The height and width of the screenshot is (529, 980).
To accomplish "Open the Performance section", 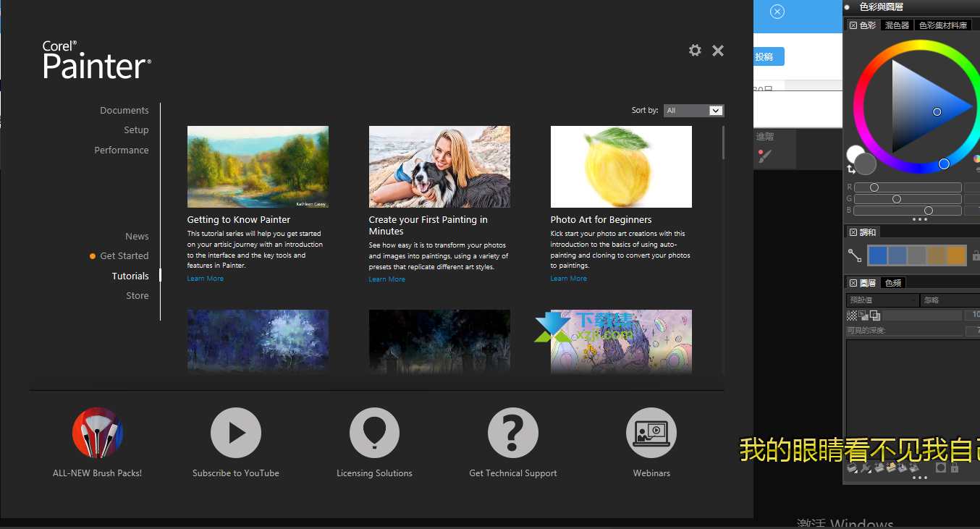I will pos(122,150).
